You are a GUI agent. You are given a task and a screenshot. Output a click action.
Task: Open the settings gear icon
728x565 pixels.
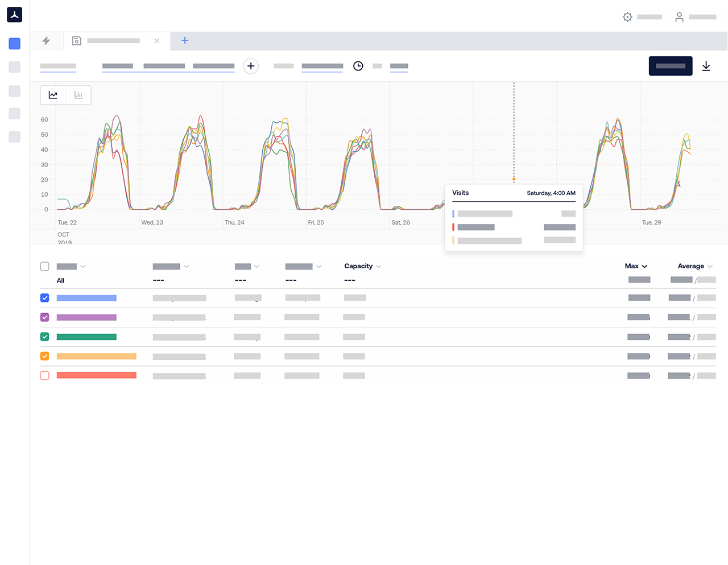tap(627, 17)
